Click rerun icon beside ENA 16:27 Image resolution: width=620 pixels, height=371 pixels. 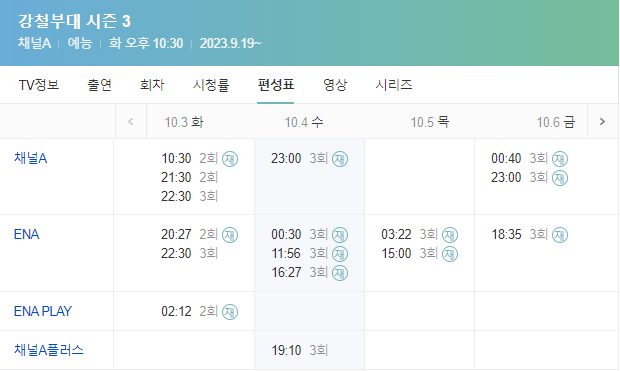(340, 273)
